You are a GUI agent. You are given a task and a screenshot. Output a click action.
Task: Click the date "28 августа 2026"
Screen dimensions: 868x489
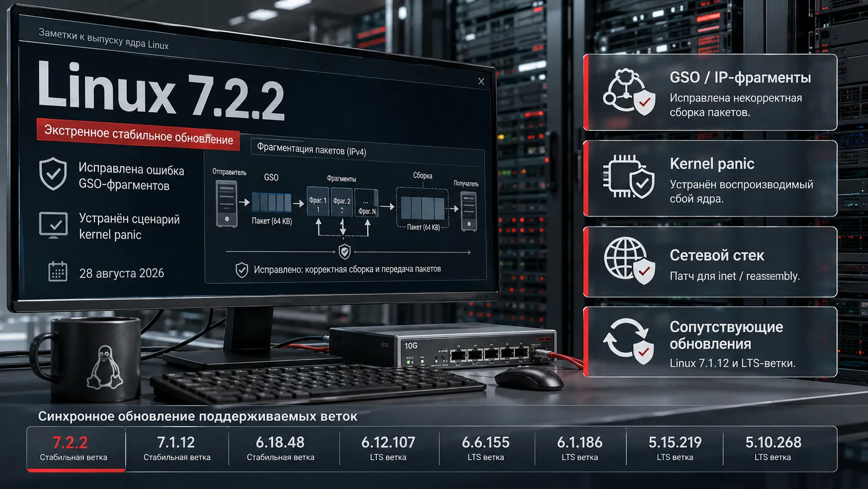tap(121, 273)
